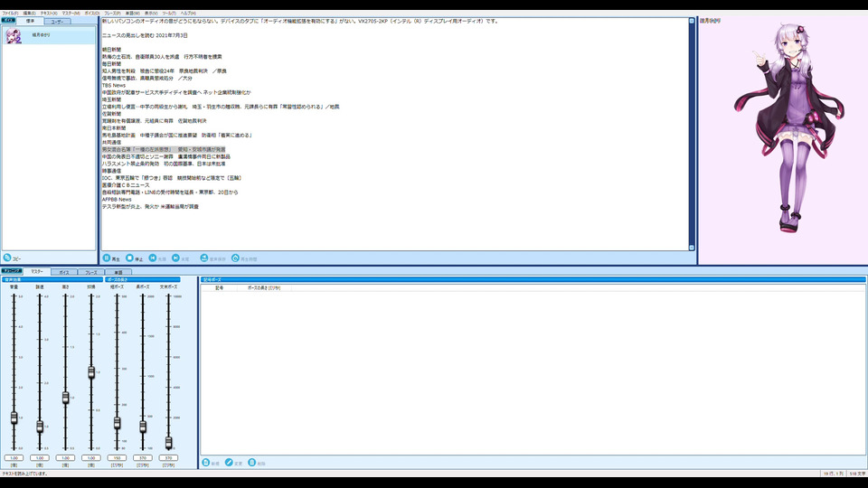This screenshot has height=488, width=868.
Task: Click the 再生時間 playback time icon
Action: point(235,258)
